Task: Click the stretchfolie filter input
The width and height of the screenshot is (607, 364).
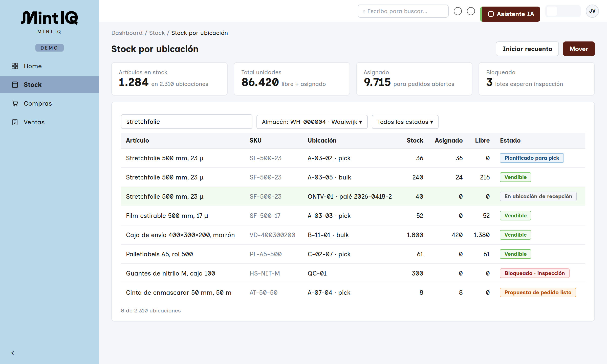Action: [x=187, y=122]
